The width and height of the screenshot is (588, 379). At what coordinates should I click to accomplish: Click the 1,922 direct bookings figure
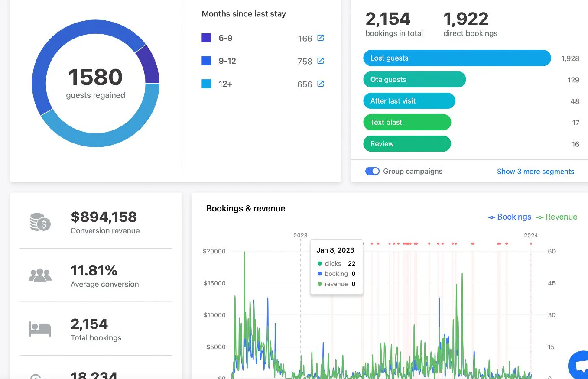466,19
